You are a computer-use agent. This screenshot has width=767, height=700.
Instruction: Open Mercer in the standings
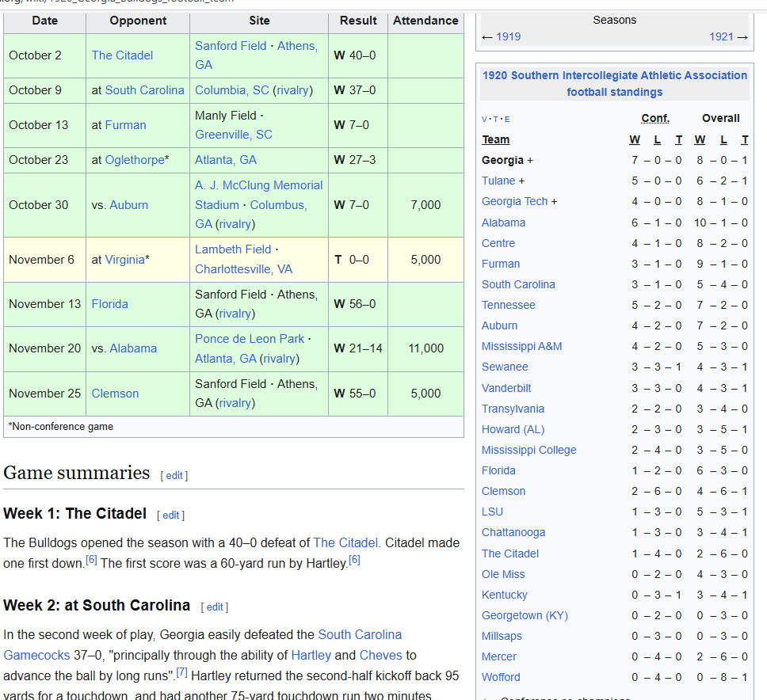pyautogui.click(x=499, y=656)
